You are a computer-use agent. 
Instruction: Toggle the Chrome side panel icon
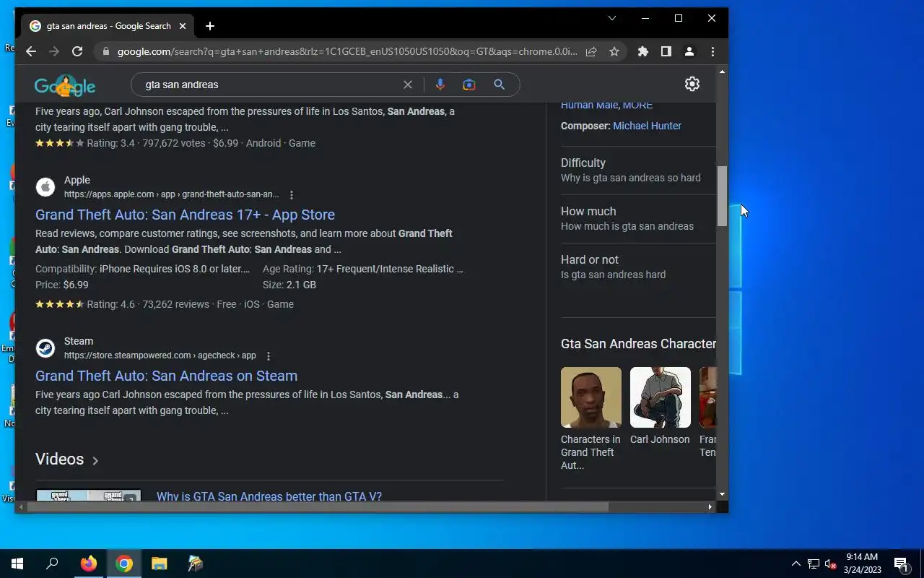(x=666, y=51)
